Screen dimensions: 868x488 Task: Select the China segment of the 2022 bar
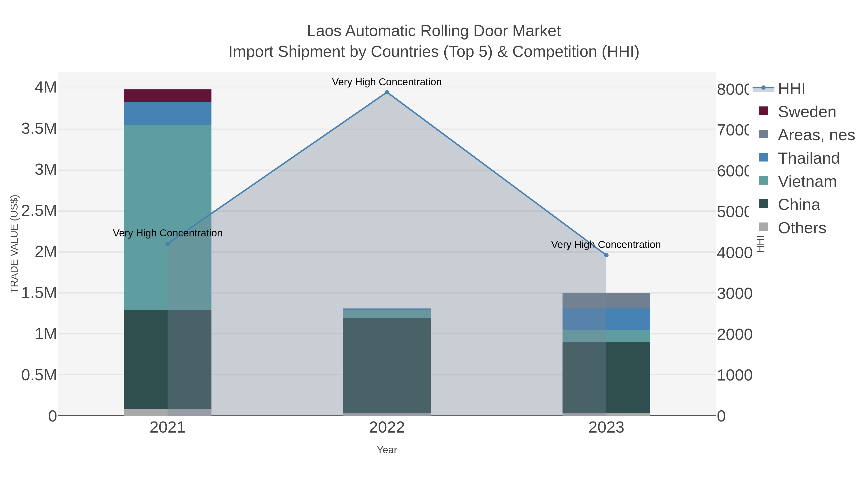387,365
